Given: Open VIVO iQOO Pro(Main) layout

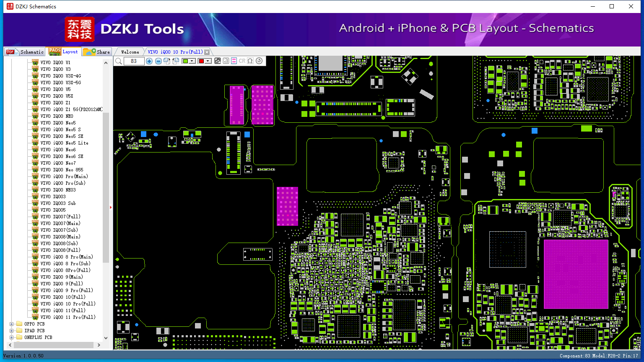Looking at the screenshot, I should (x=64, y=176).
